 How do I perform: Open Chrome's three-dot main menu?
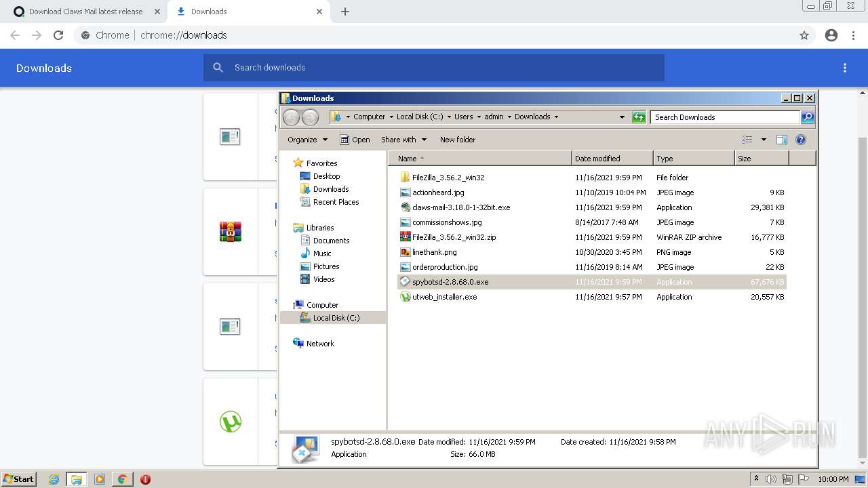point(854,35)
